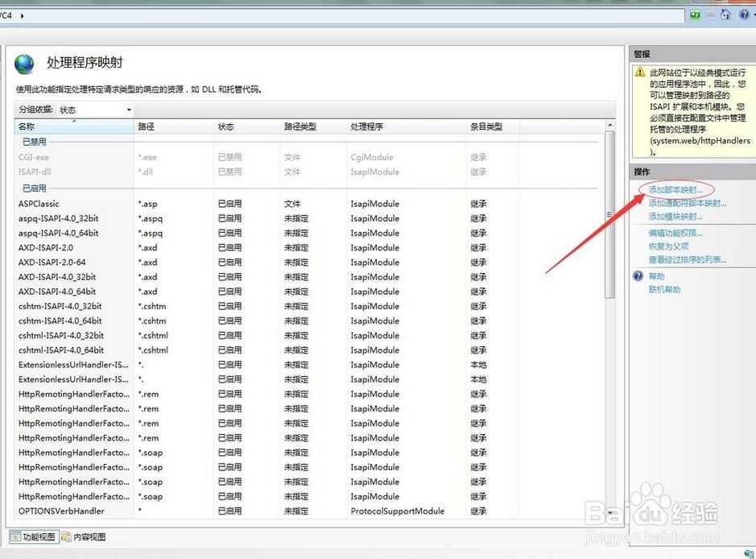Click the yellow warning icon in 警报 panel
The height and width of the screenshot is (559, 756).
coord(640,72)
